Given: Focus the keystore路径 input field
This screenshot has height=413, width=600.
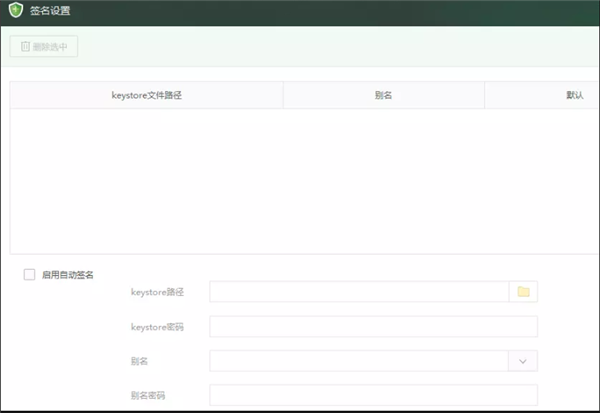Looking at the screenshot, I should pyautogui.click(x=358, y=292).
